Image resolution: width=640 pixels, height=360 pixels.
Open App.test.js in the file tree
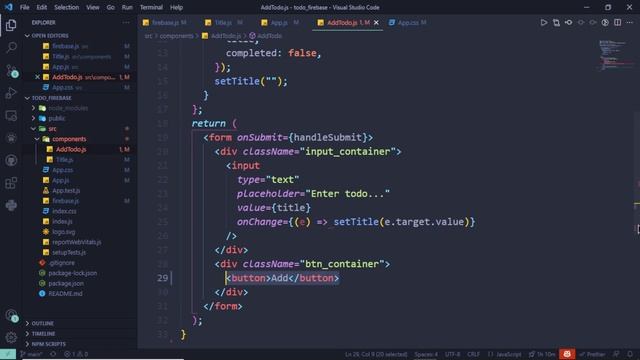click(x=66, y=191)
